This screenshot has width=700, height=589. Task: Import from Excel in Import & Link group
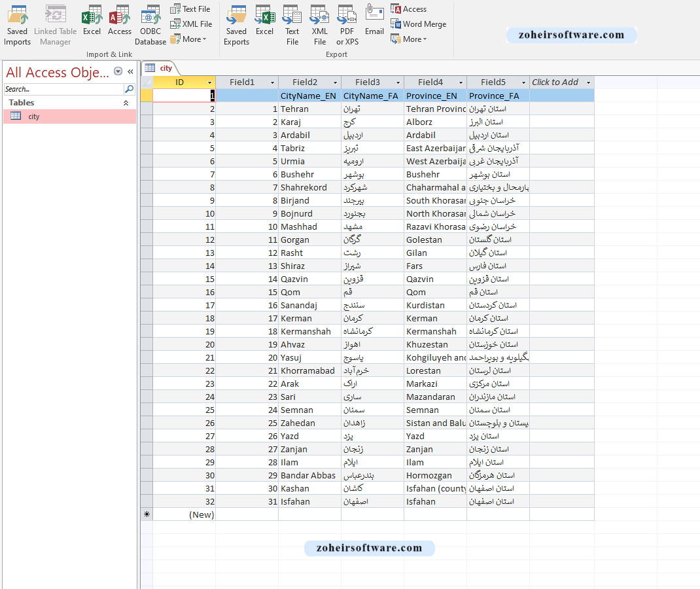[x=92, y=16]
